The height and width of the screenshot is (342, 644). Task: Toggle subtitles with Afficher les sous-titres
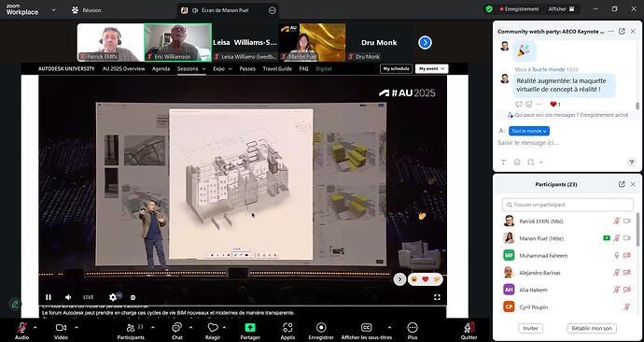367,328
